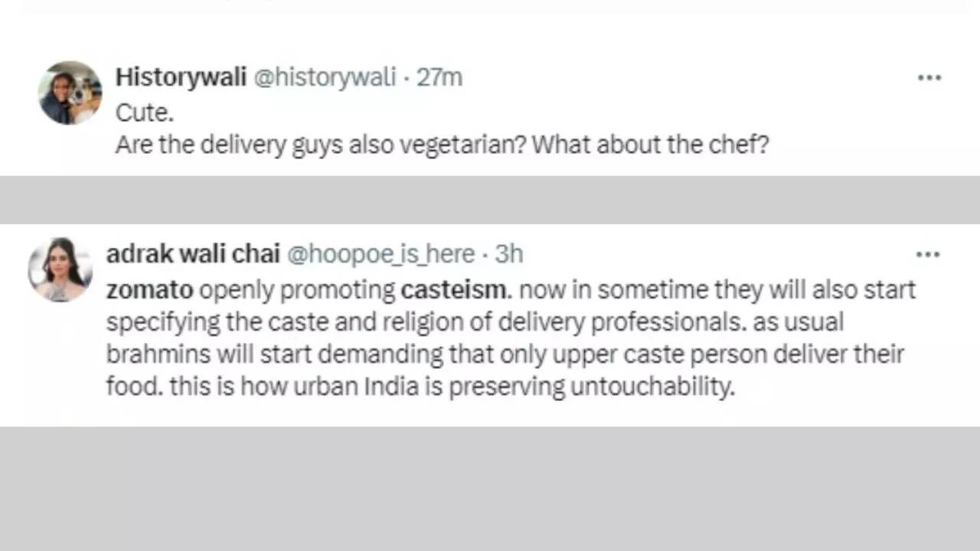Click the empty gray area below the tweets
This screenshot has width=980, height=551.
coord(490,488)
